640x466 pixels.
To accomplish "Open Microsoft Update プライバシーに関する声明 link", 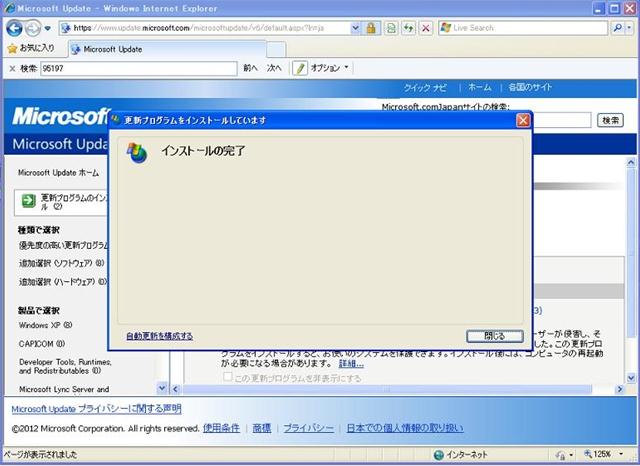I will click(x=96, y=409).
